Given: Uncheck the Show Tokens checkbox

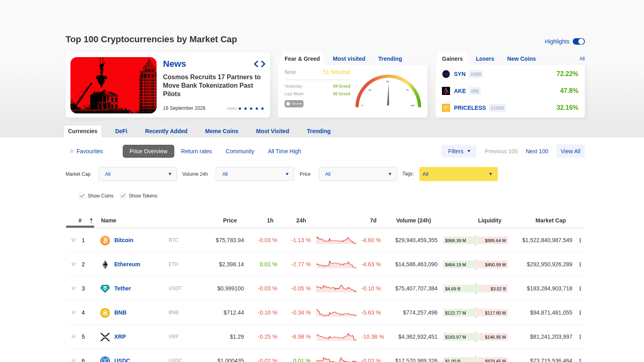Looking at the screenshot, I should pyautogui.click(x=123, y=196).
